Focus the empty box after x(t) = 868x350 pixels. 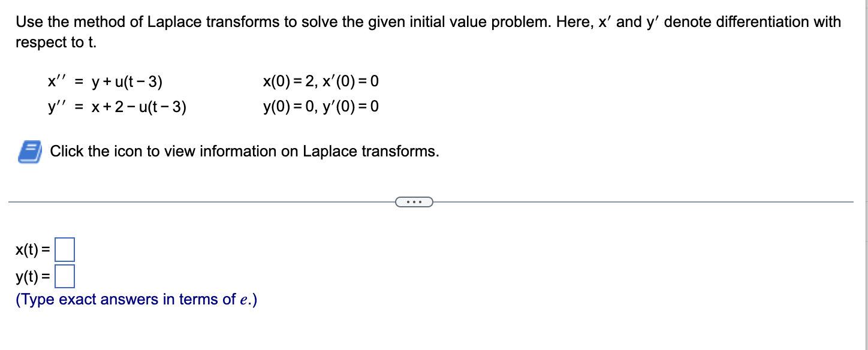pos(65,251)
